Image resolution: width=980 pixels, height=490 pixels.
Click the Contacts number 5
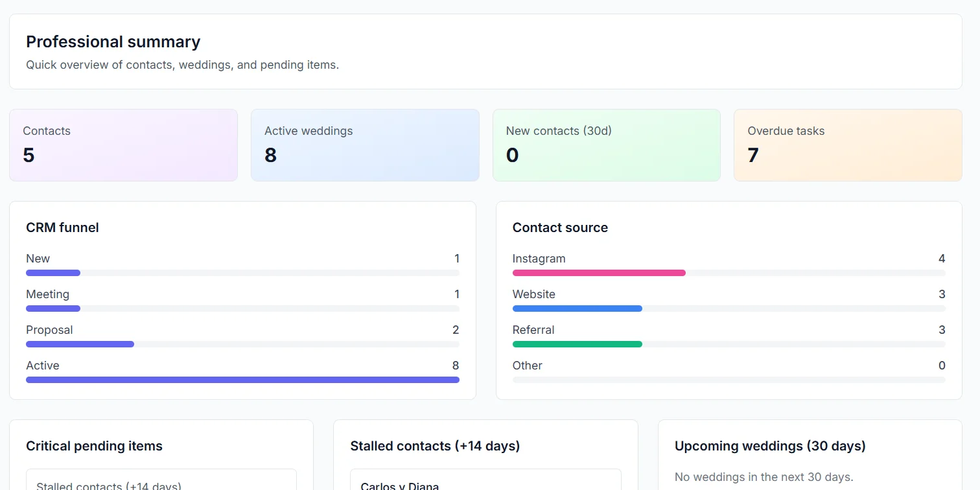[29, 155]
